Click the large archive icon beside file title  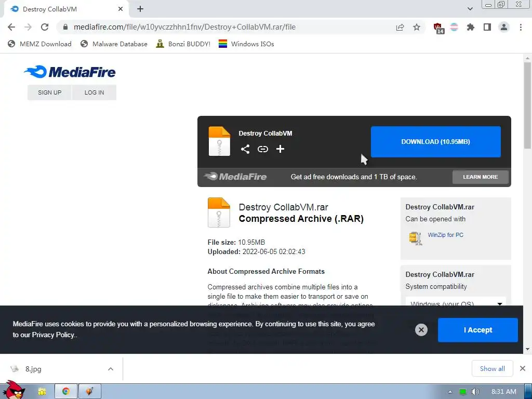click(219, 212)
